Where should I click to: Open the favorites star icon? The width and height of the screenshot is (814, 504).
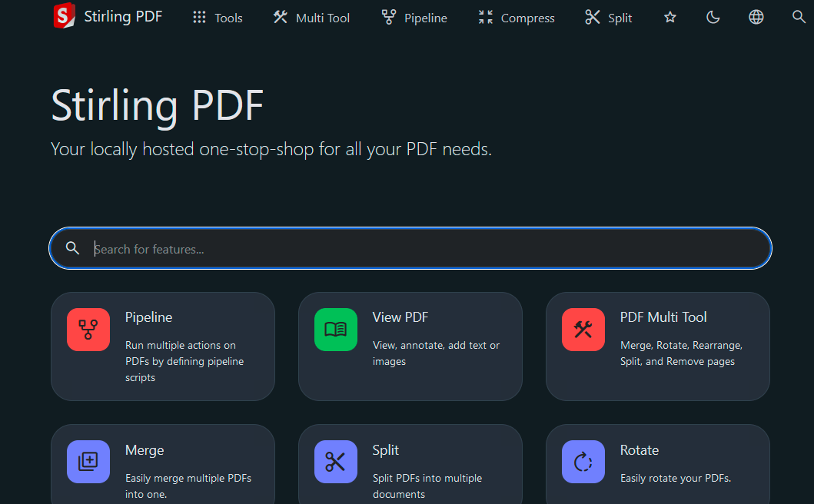click(x=670, y=17)
